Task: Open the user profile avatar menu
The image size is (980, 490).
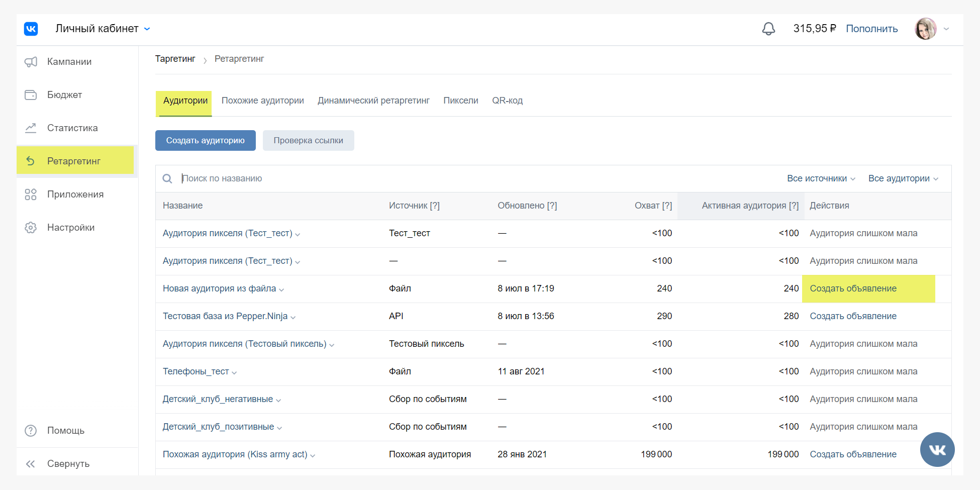Action: [x=925, y=29]
